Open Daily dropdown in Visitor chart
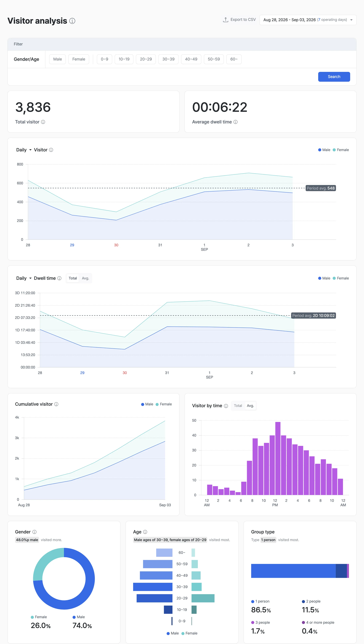 (x=24, y=150)
